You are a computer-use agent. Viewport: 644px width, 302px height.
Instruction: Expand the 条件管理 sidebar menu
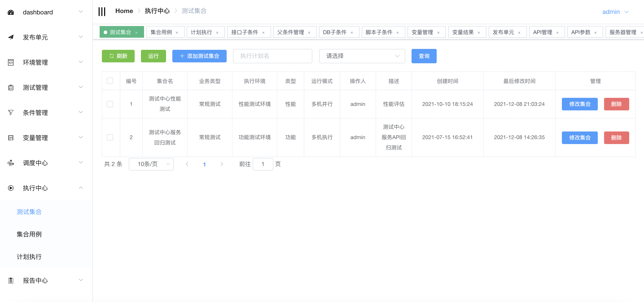pyautogui.click(x=81, y=112)
